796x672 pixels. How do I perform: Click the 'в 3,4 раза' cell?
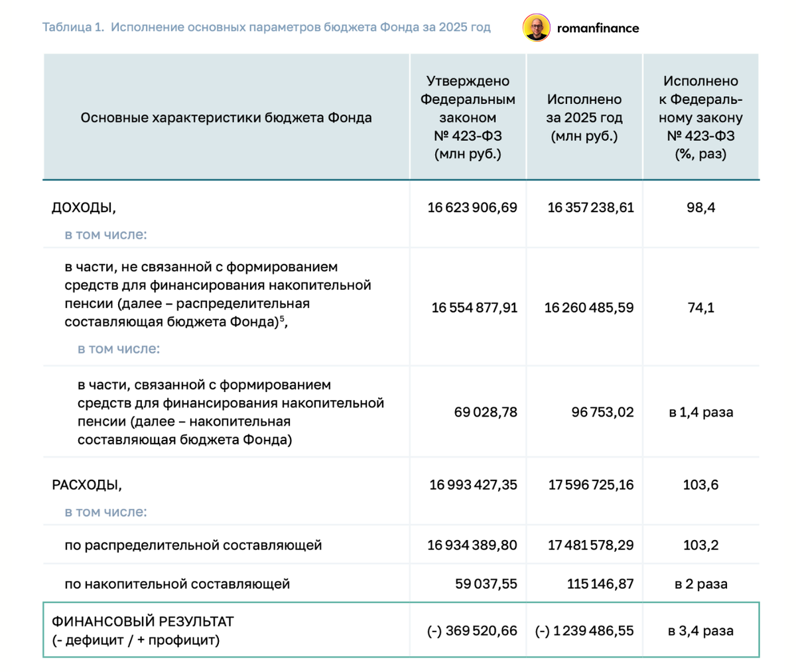click(700, 630)
